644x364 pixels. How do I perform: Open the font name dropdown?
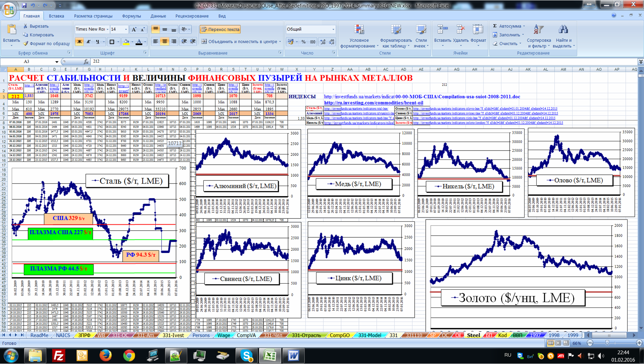tap(107, 30)
